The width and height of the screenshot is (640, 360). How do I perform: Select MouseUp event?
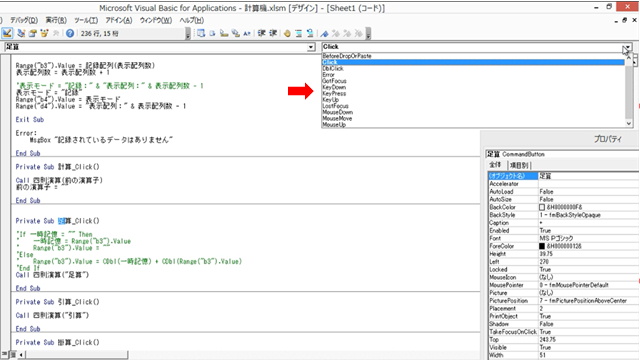(x=473, y=124)
